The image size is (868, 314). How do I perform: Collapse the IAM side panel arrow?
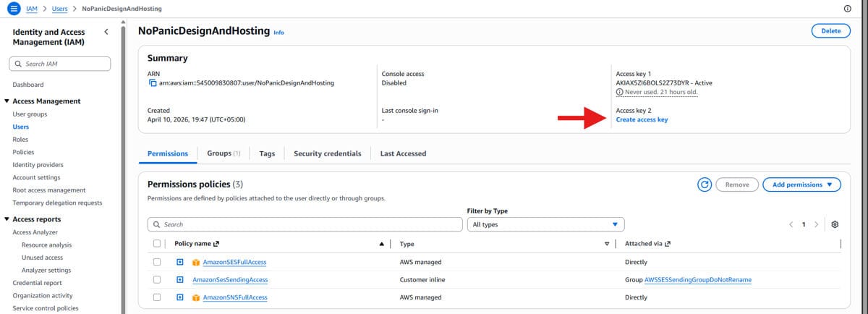[106, 32]
